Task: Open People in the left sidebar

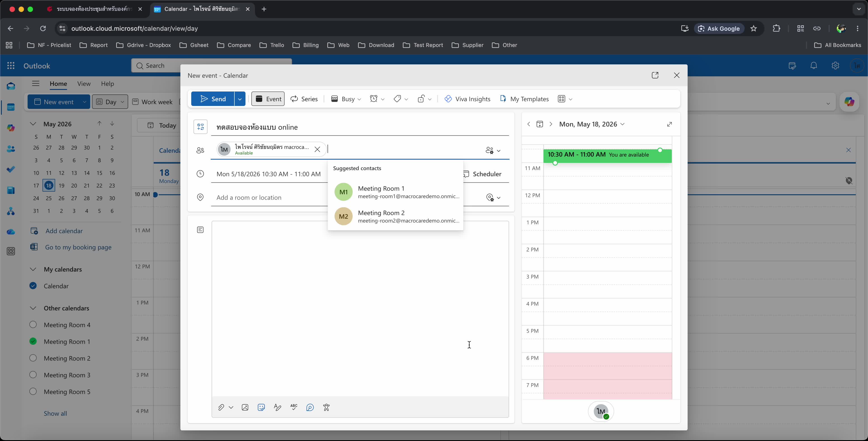Action: [x=11, y=149]
